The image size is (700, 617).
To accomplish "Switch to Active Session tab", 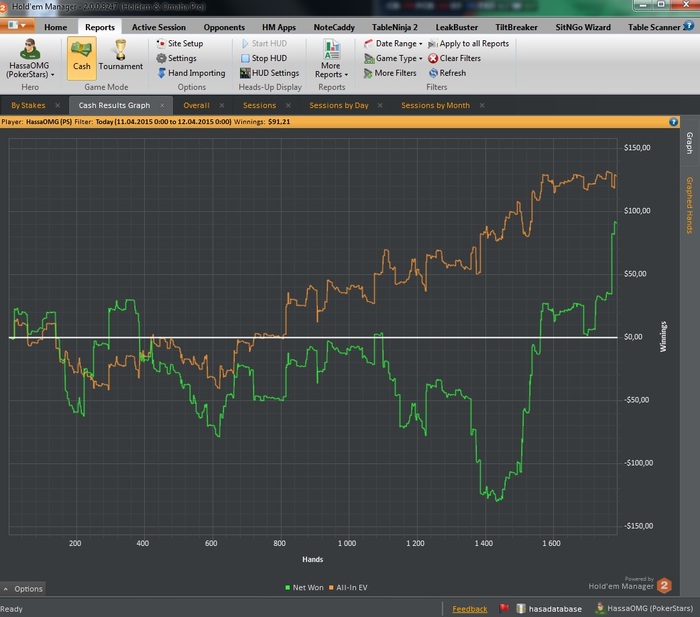I will 158,27.
